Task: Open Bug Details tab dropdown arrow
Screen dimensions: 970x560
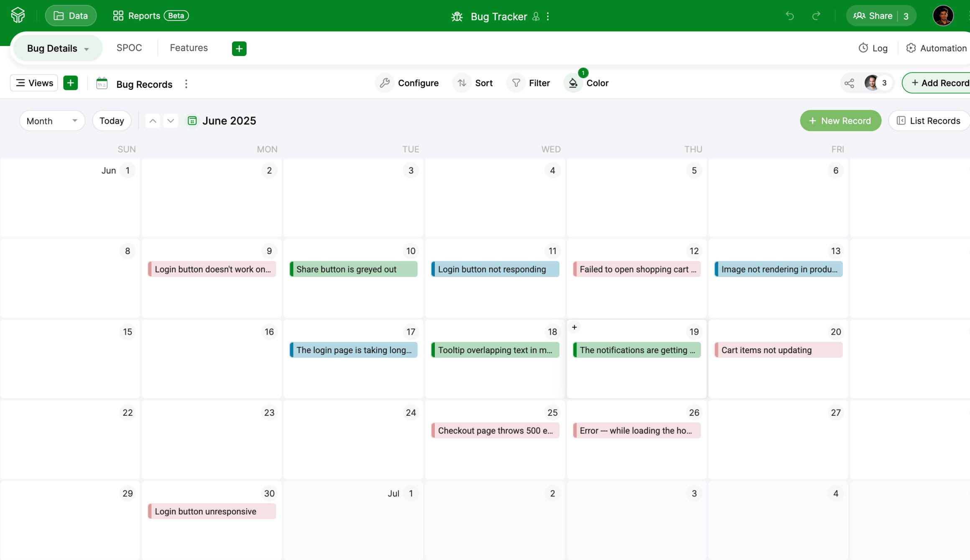Action: pyautogui.click(x=87, y=49)
